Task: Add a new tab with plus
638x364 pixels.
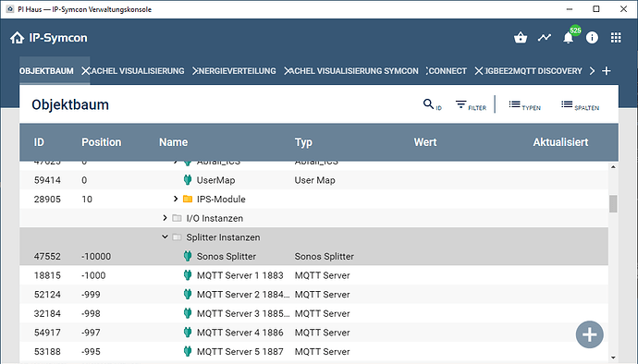Action: (607, 71)
